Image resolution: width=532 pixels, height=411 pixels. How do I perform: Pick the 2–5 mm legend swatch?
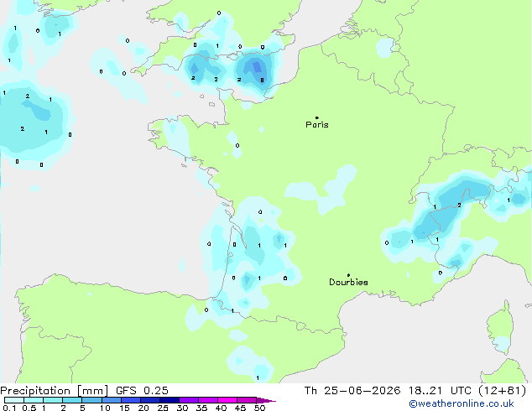72,400
